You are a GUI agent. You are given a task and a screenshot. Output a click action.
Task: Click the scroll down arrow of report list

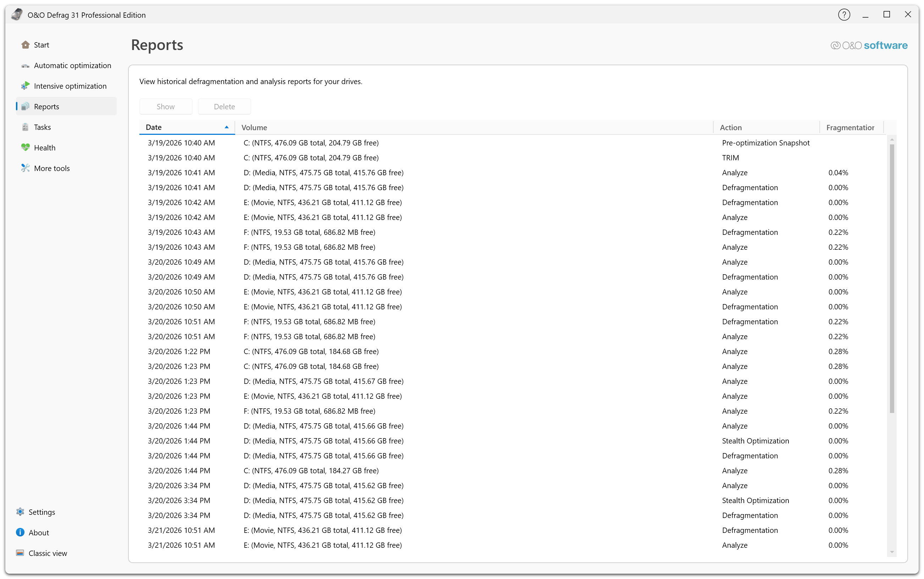pyautogui.click(x=892, y=552)
